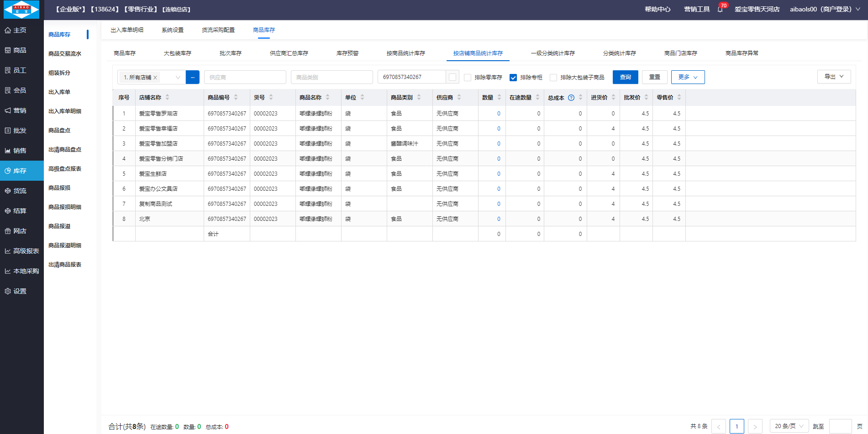Go to next page arrow
The width and height of the screenshot is (868, 434).
755,426
